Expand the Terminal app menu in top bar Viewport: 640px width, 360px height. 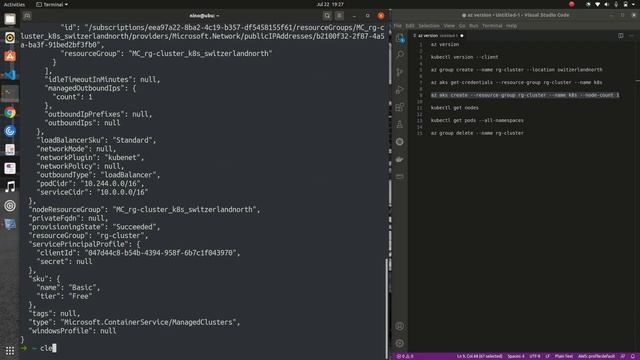52,4
